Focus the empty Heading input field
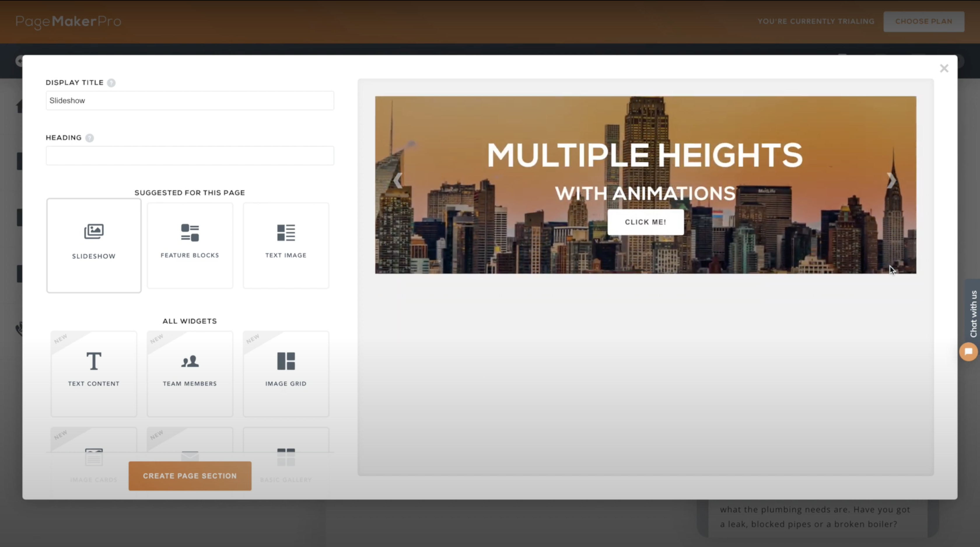The height and width of the screenshot is (547, 980). pyautogui.click(x=190, y=156)
